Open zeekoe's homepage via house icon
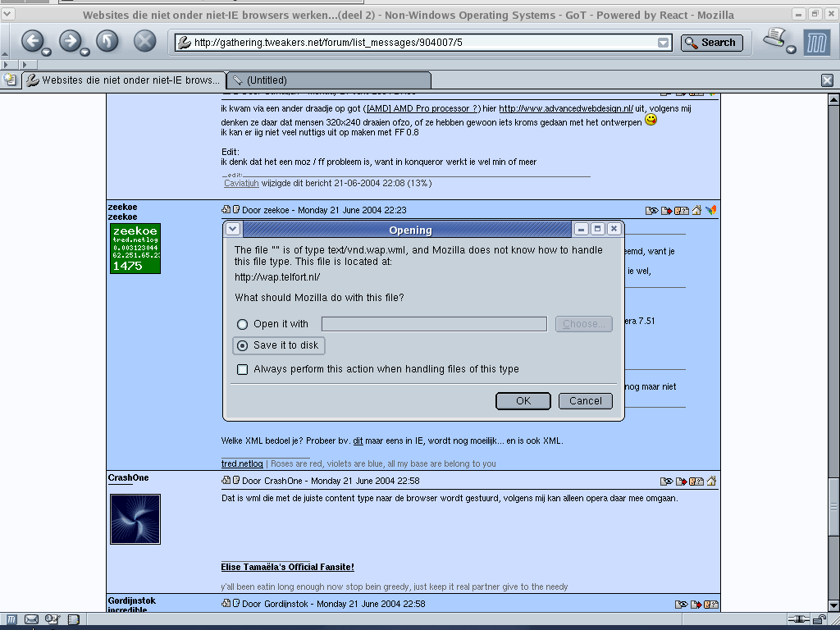 click(696, 211)
